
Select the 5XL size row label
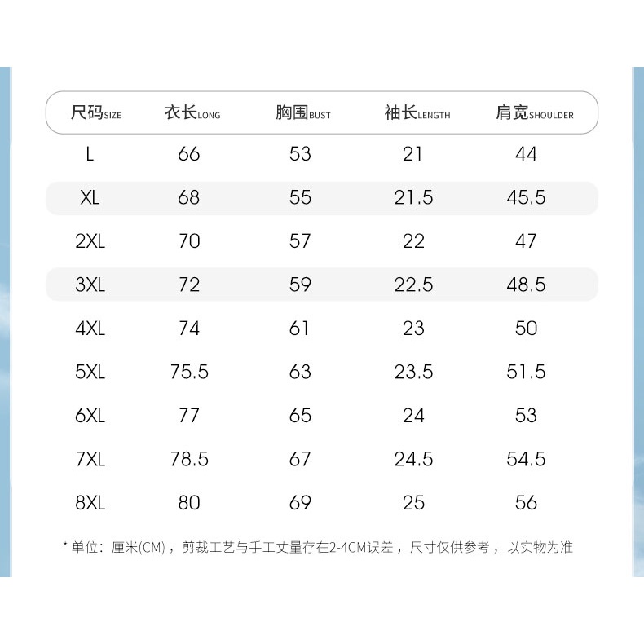[x=90, y=372]
